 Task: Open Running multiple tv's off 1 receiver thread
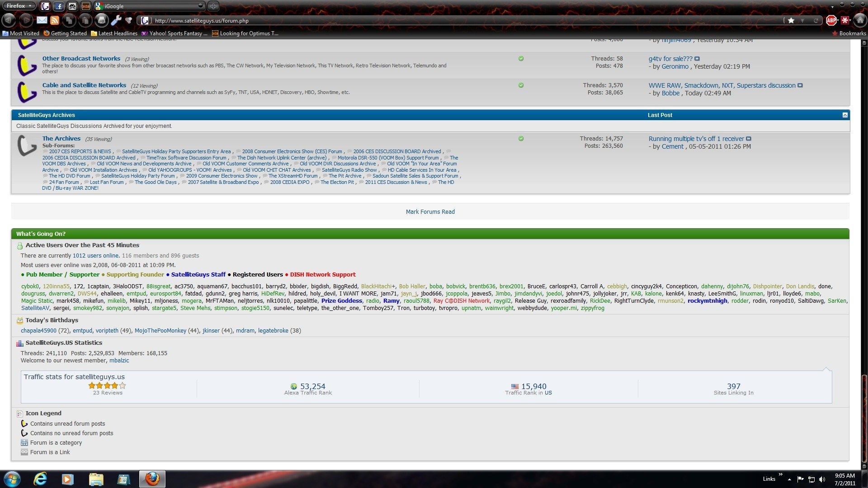(x=696, y=139)
